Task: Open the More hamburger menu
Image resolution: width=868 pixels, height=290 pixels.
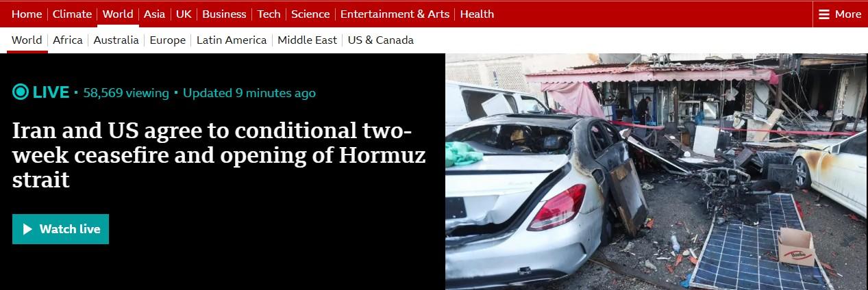Action: 840,14
